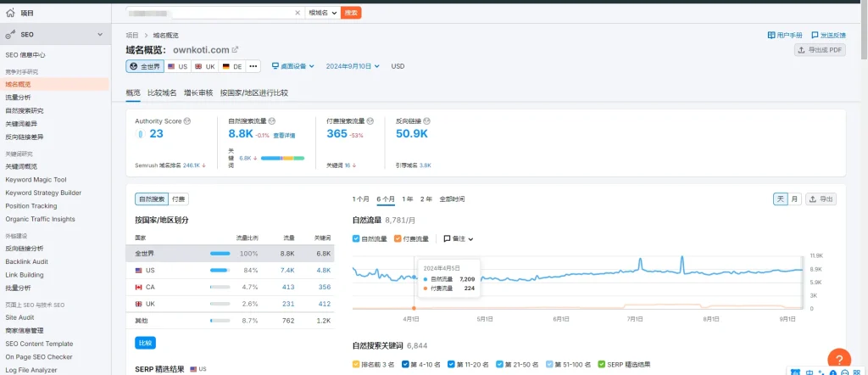This screenshot has height=375, width=868.
Task: Toggle 第 51-100 名 checkbox
Action: [x=549, y=365]
